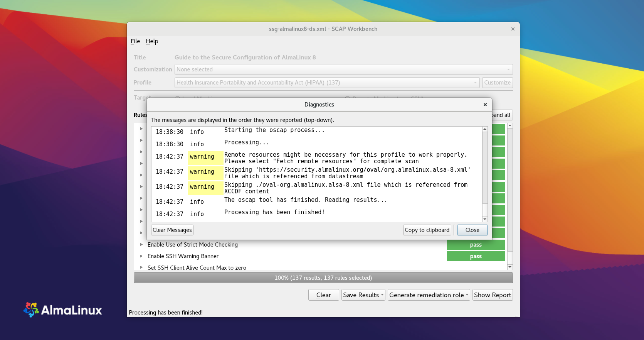
Task: Open the Help menu
Action: (x=152, y=41)
